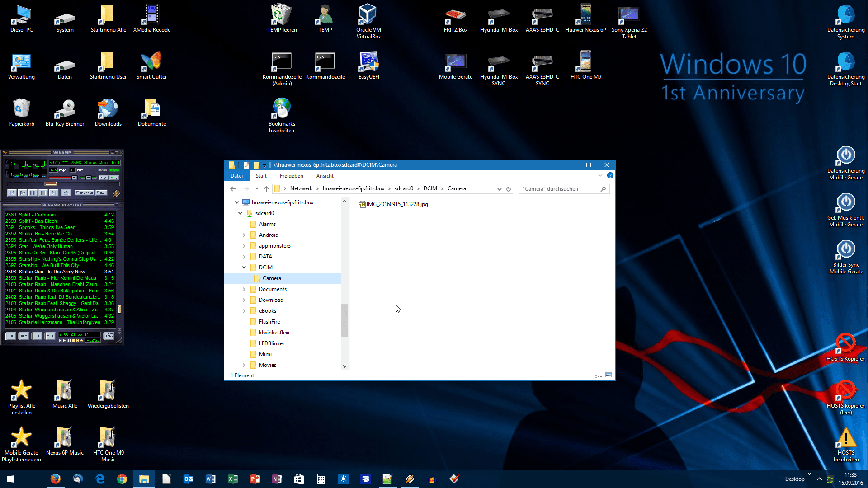Open Windows Store from the taskbar
This screenshot has width=868, height=488.
(x=299, y=479)
